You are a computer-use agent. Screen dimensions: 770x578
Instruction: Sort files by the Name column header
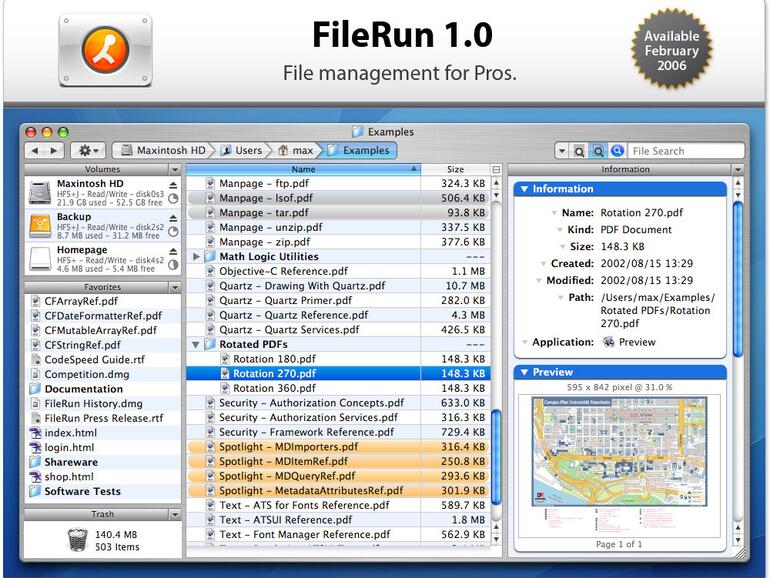point(303,170)
